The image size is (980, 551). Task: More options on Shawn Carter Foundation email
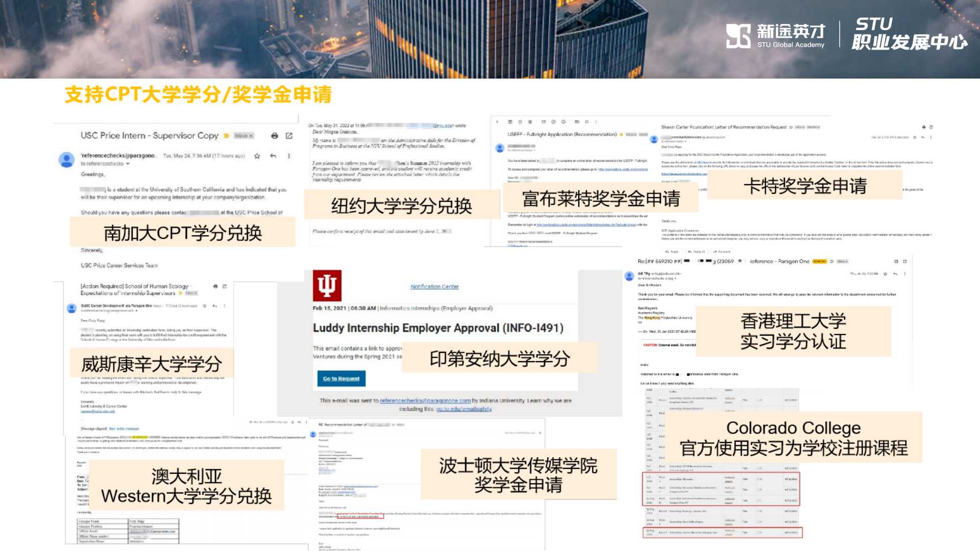[x=931, y=137]
